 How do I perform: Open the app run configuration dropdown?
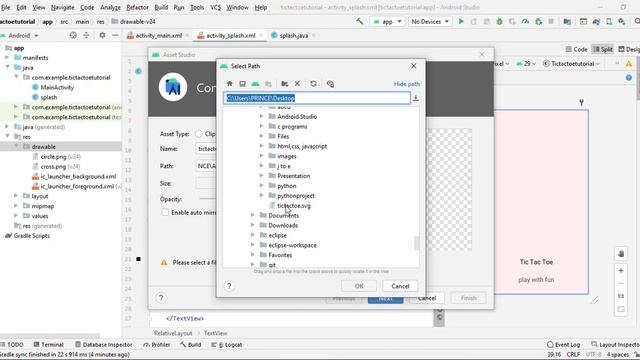click(x=387, y=21)
